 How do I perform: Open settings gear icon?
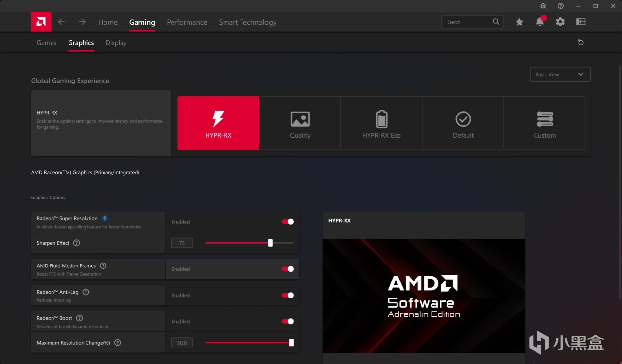(x=560, y=22)
